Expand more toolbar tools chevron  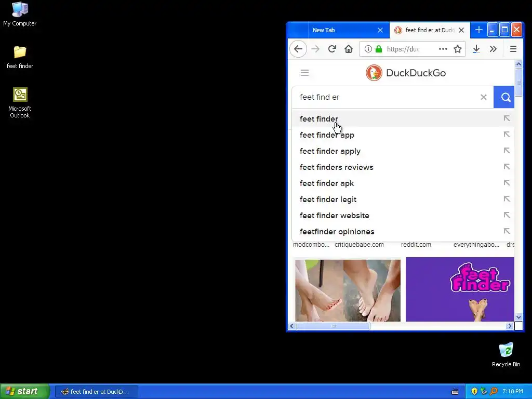point(493,49)
